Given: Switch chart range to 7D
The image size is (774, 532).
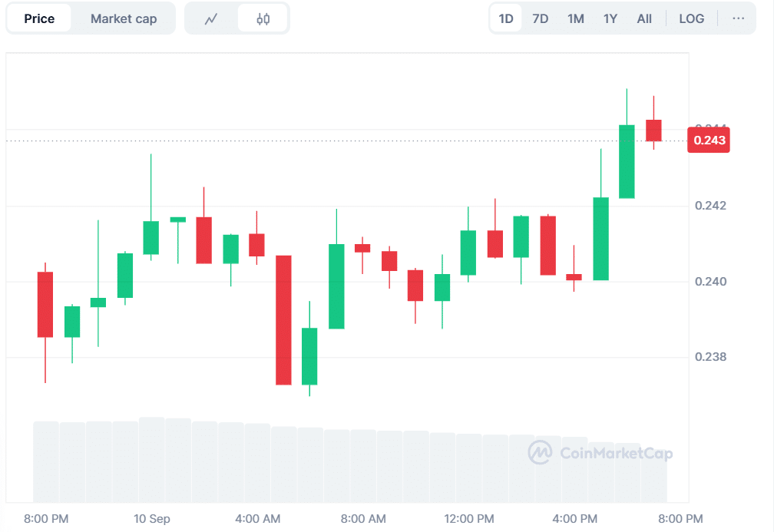Looking at the screenshot, I should coord(541,18).
